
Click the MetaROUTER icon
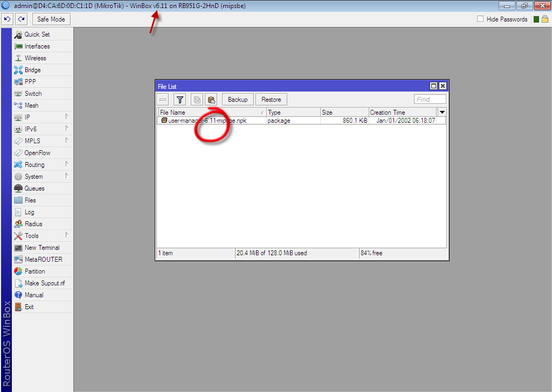coord(18,260)
